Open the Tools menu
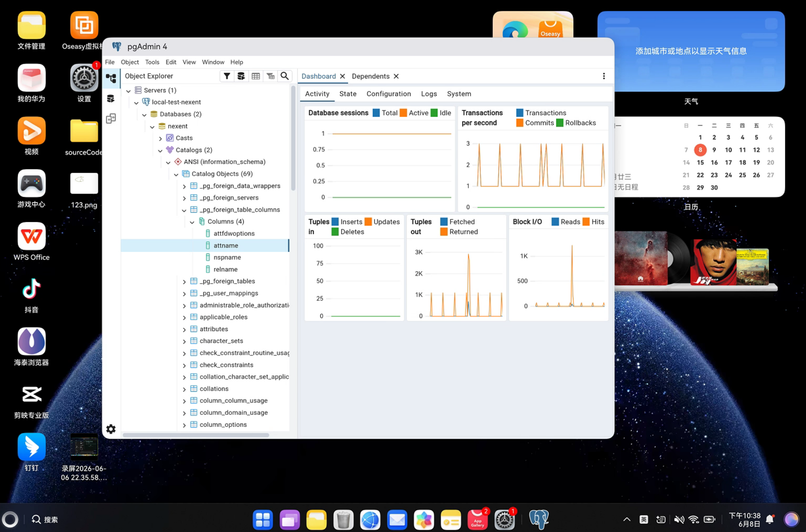The height and width of the screenshot is (532, 806). (152, 62)
